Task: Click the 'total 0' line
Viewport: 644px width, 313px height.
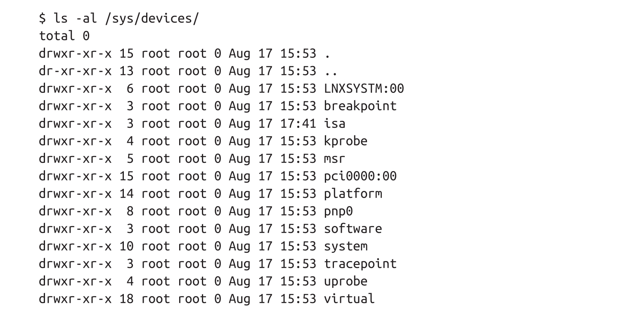Action: click(x=64, y=36)
